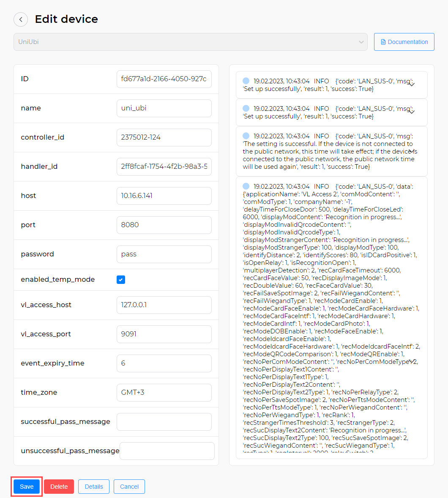This screenshot has width=448, height=498.
Task: Click the Documentation page icon
Action: pos(383,42)
